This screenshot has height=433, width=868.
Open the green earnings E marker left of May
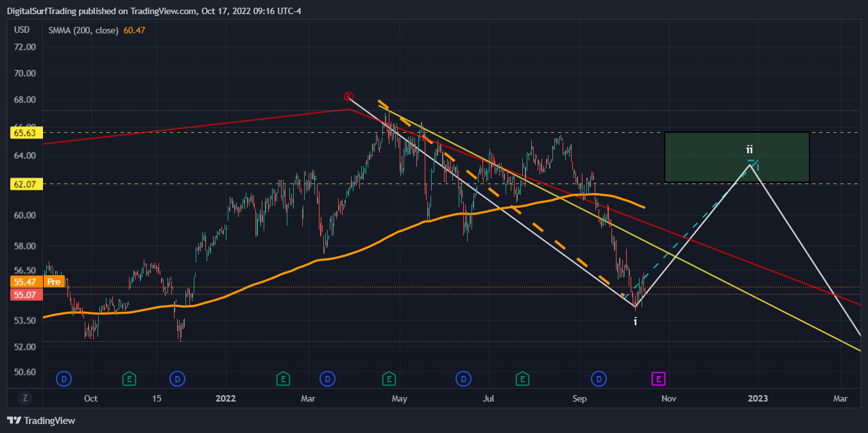(x=389, y=379)
